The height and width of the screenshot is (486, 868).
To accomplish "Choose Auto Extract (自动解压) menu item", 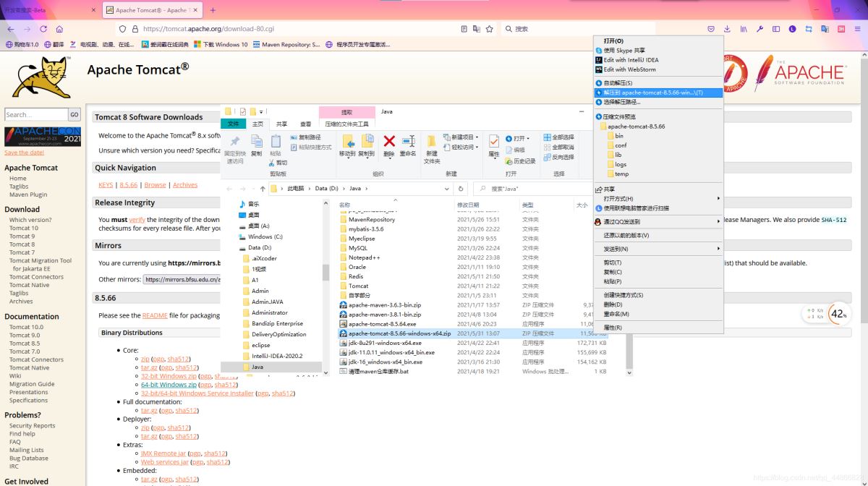I will pyautogui.click(x=658, y=83).
